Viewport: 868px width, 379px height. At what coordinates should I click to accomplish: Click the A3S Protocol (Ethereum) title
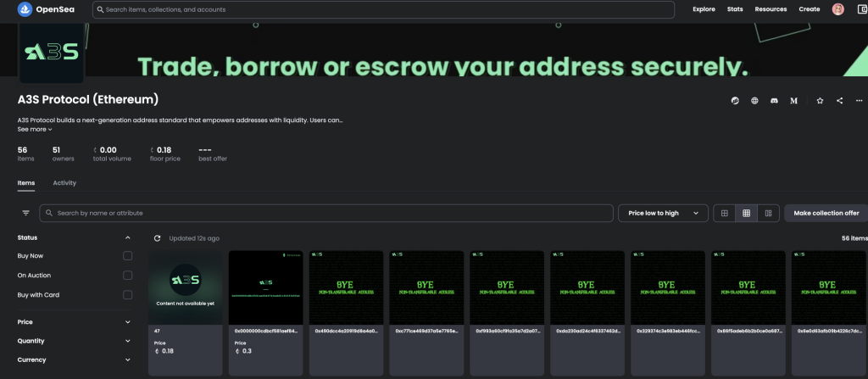click(88, 100)
